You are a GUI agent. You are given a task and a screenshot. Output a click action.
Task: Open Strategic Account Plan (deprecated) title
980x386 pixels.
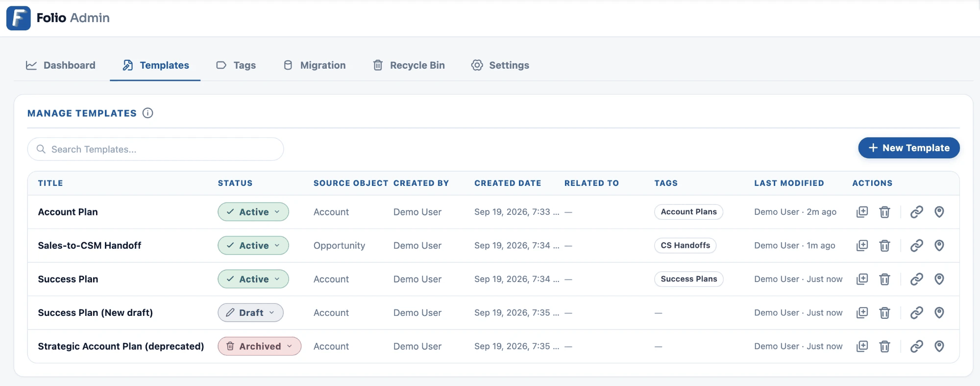[121, 346]
